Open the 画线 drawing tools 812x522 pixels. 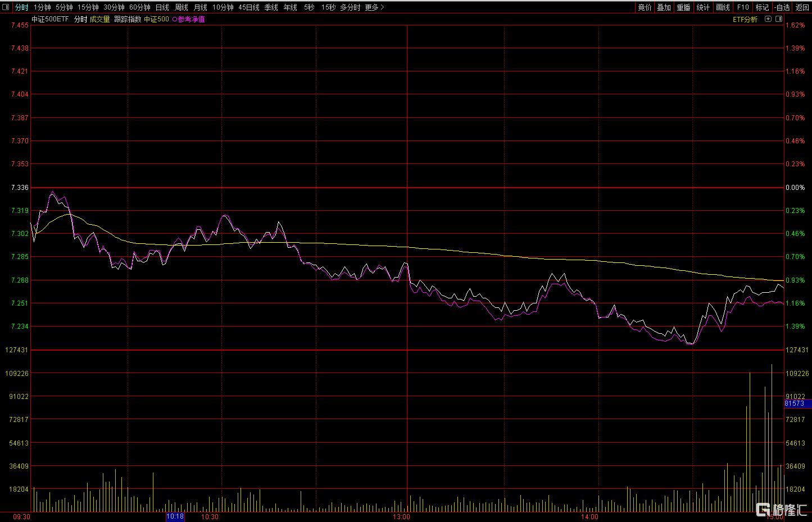723,7
